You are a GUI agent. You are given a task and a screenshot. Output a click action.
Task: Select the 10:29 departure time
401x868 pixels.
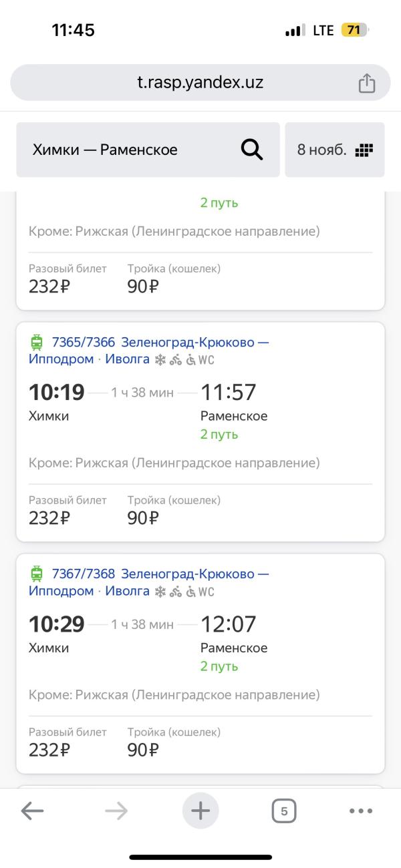click(56, 624)
